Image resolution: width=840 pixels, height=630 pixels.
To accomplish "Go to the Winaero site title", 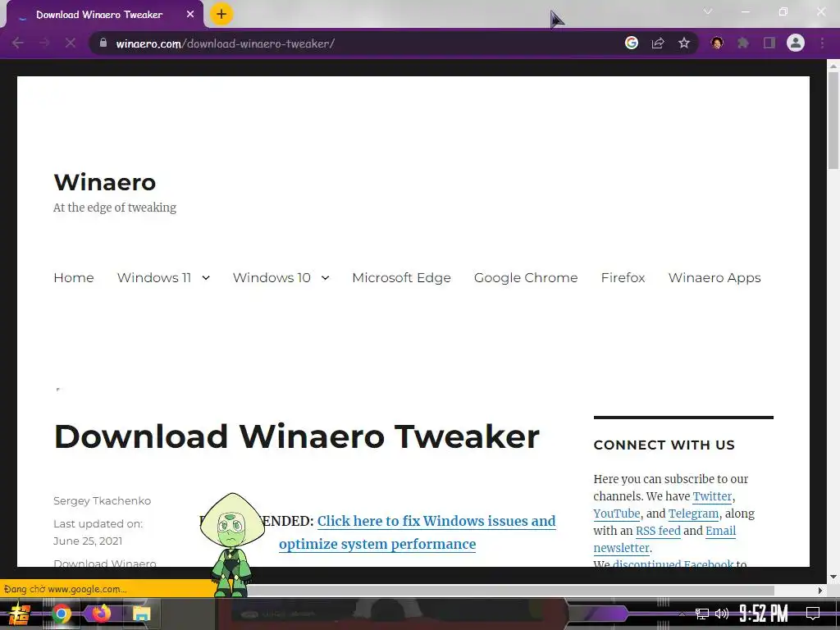I will click(105, 182).
